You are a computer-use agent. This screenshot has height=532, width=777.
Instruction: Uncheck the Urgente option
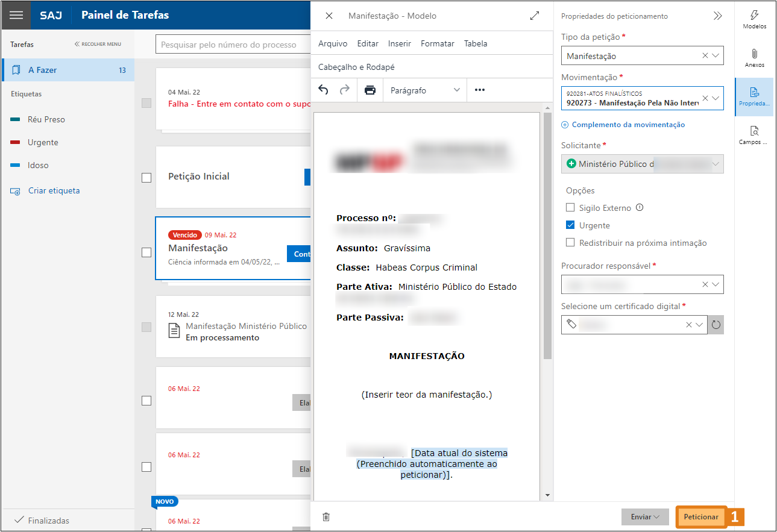pos(570,225)
